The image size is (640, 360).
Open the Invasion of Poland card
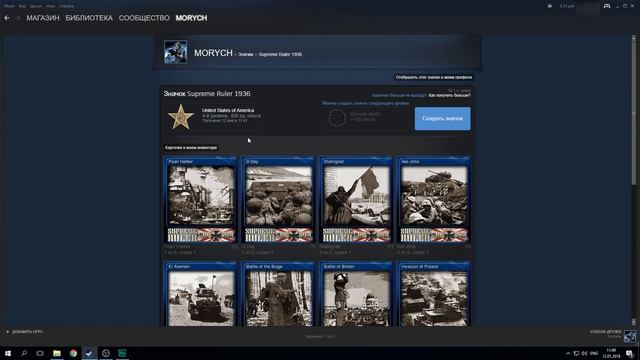click(433, 294)
